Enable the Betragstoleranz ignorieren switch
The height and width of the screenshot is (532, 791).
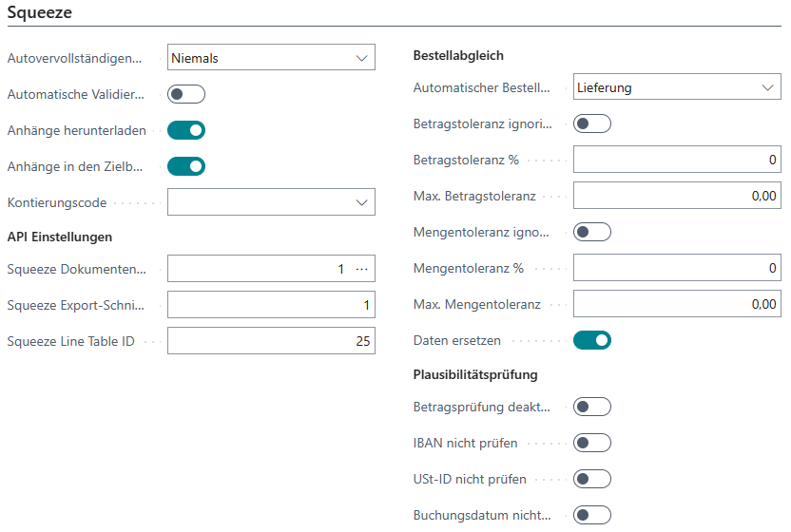(592, 123)
